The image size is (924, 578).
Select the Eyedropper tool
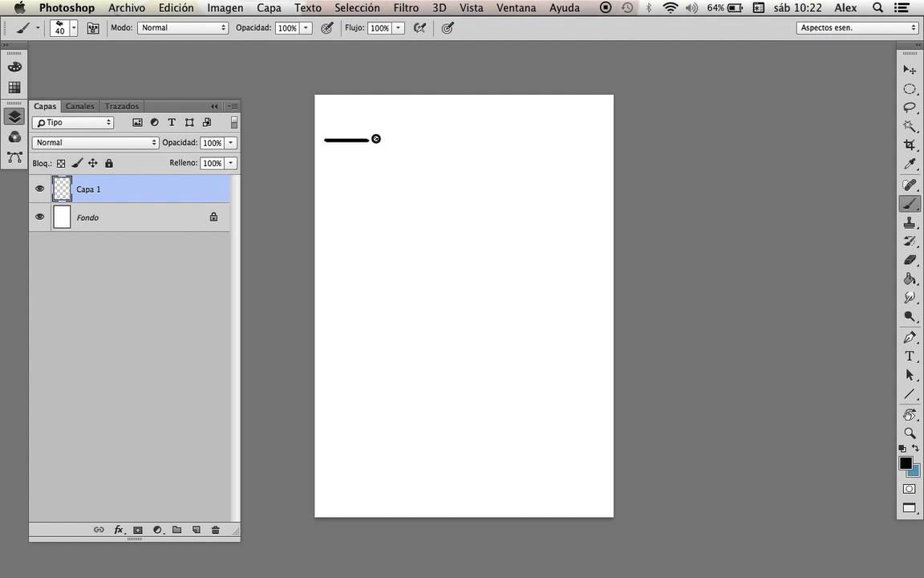pos(910,164)
